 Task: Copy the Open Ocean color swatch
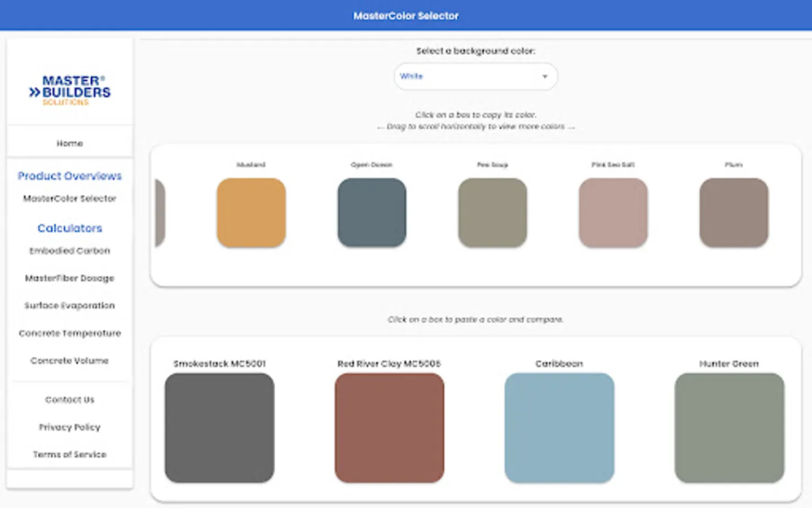pos(372,213)
